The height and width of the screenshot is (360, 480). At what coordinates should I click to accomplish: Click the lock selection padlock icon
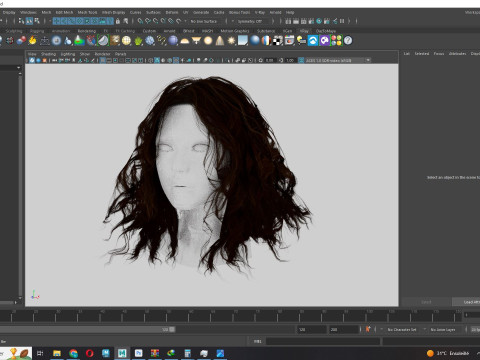(x=118, y=21)
